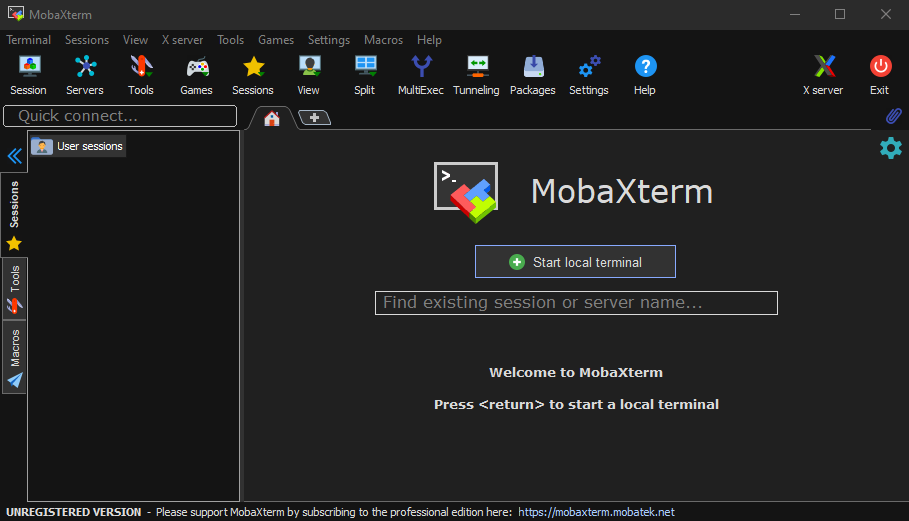Focus the Find existing session search field
The height and width of the screenshot is (521, 909).
[x=576, y=303]
